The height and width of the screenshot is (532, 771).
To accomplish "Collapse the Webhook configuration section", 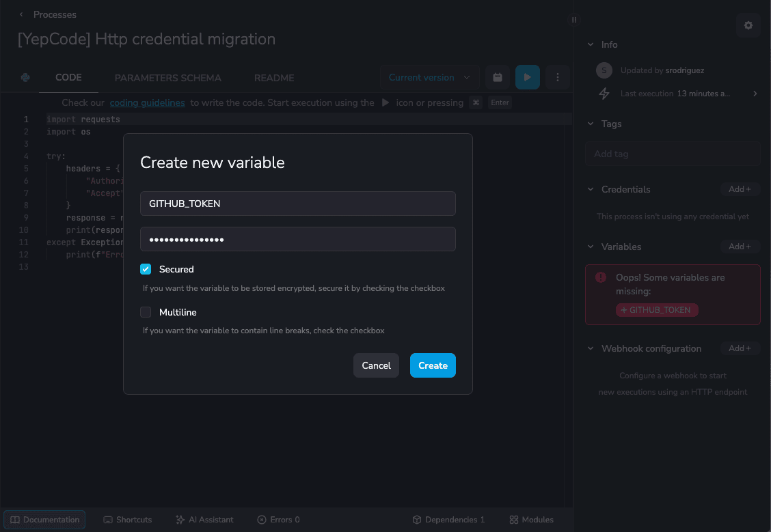I will [591, 348].
